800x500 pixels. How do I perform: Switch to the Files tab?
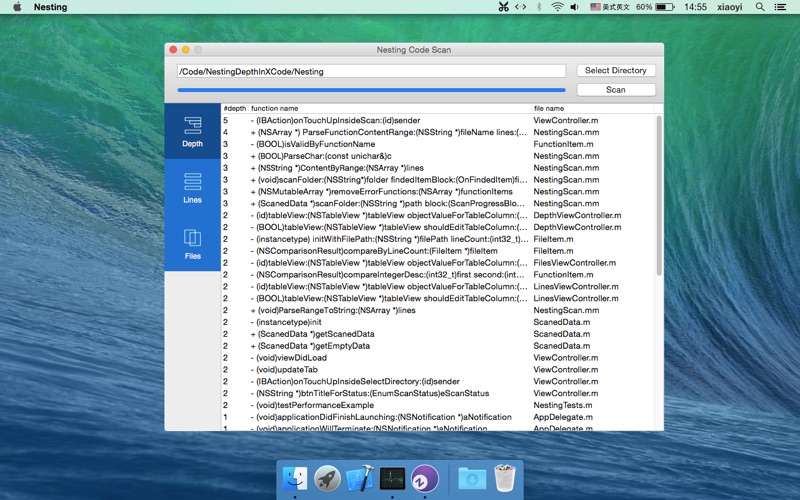point(192,243)
